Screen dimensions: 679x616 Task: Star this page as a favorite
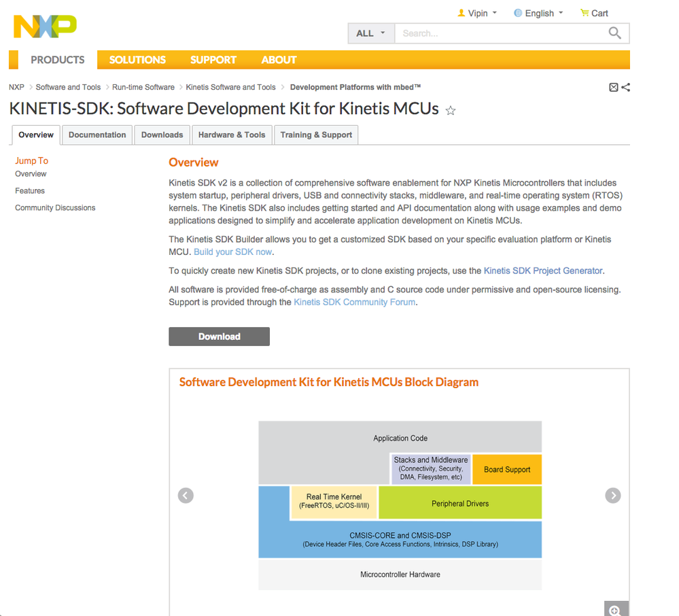(x=451, y=111)
